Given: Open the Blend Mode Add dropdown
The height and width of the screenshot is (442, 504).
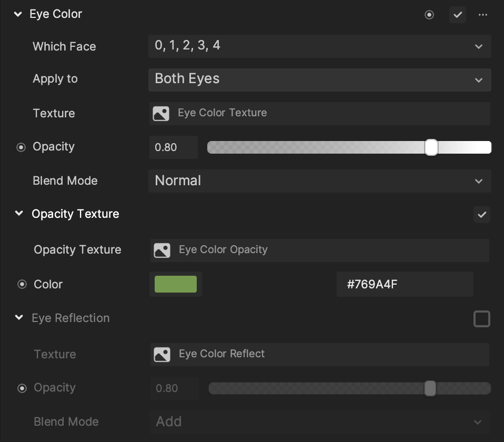Looking at the screenshot, I should [x=320, y=422].
